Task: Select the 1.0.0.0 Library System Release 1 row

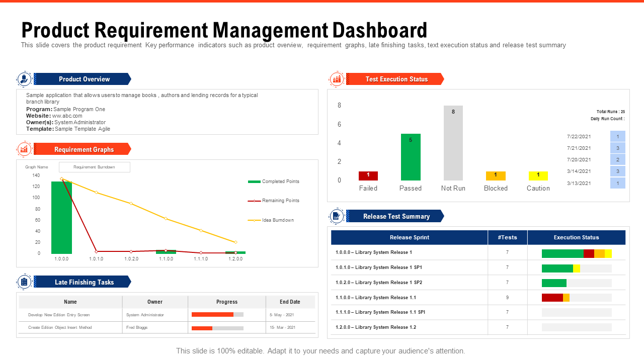Action: pyautogui.click(x=409, y=252)
